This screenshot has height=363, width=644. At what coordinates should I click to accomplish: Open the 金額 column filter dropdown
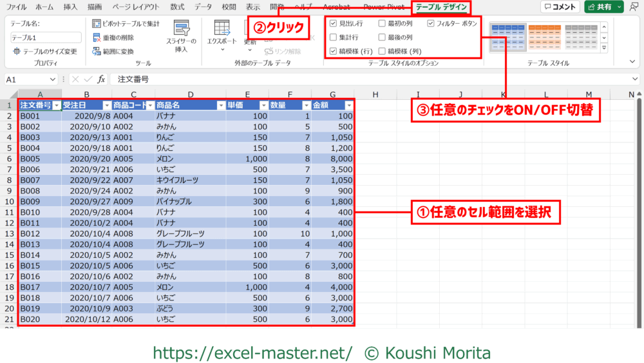click(348, 105)
